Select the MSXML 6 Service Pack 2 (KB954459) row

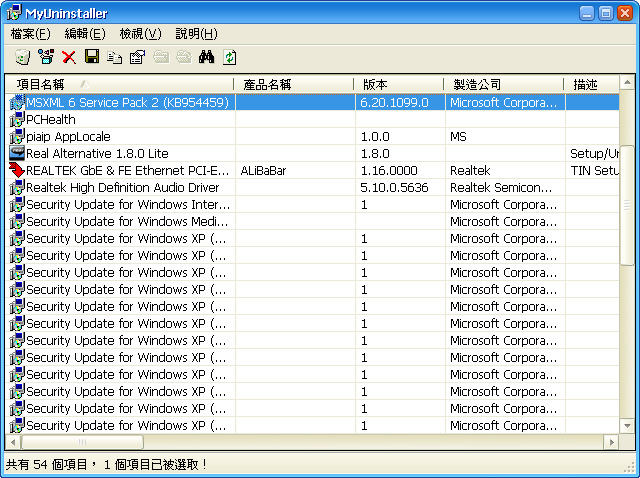313,102
